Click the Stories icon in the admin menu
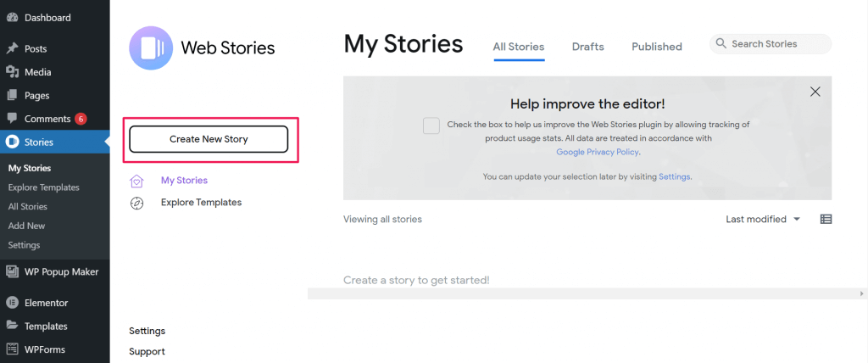The height and width of the screenshot is (363, 868). pos(12,142)
